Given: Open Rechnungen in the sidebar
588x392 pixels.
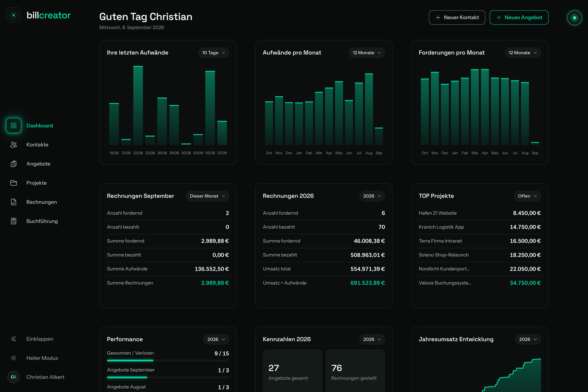Looking at the screenshot, I should [42, 202].
